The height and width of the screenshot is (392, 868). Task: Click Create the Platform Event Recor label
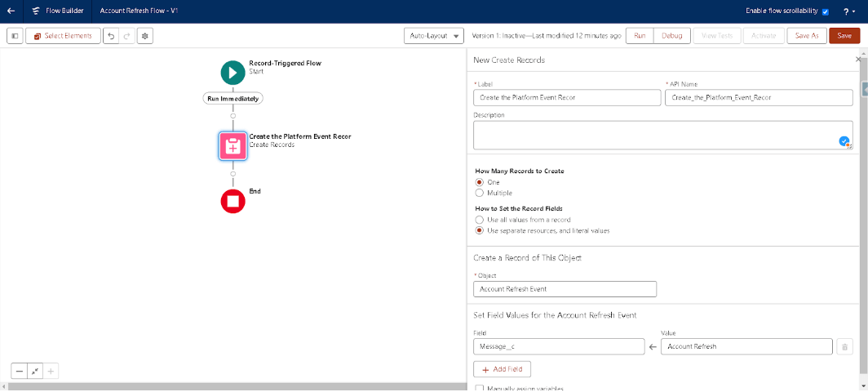[x=300, y=136]
